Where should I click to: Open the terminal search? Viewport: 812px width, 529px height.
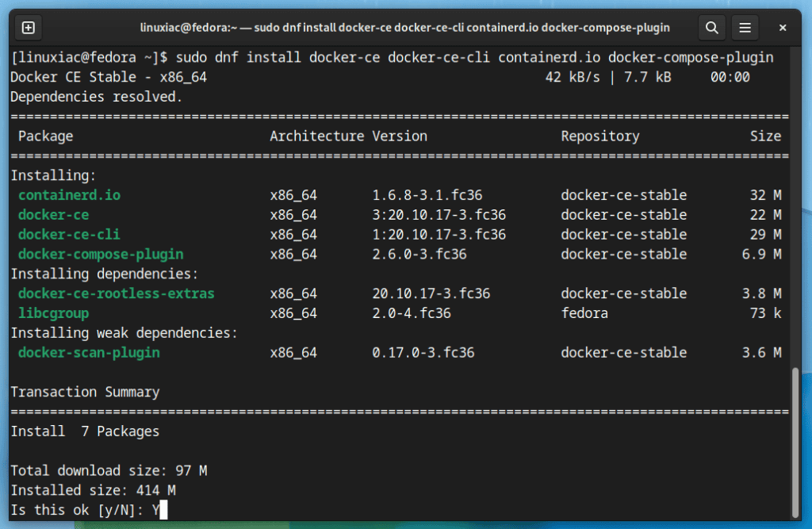point(712,28)
